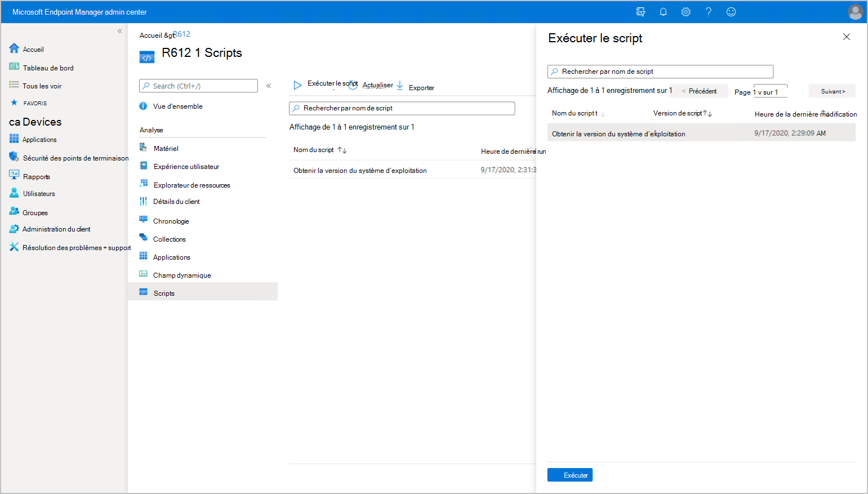Image resolution: width=868 pixels, height=494 pixels.
Task: Open the Matériel section
Action: coord(166,149)
